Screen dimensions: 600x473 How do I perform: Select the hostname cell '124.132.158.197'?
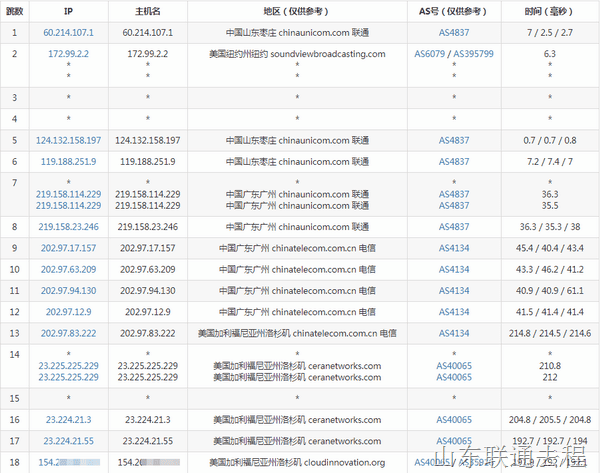click(x=148, y=140)
